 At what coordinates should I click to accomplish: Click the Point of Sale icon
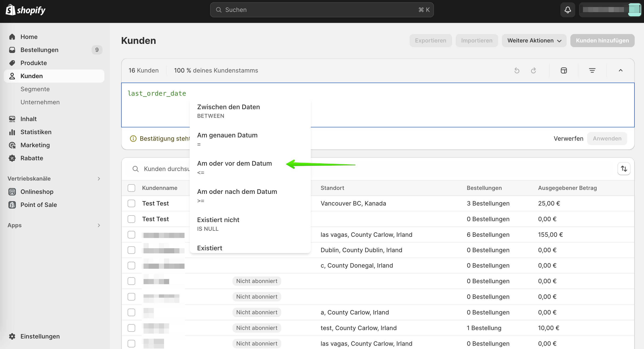click(12, 205)
